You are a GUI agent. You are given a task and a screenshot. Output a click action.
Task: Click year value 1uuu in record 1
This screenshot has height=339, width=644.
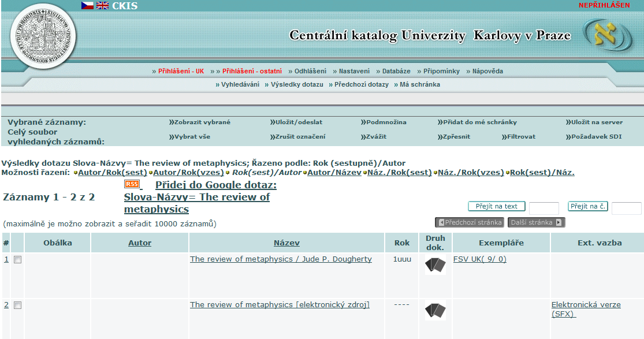pyautogui.click(x=402, y=259)
